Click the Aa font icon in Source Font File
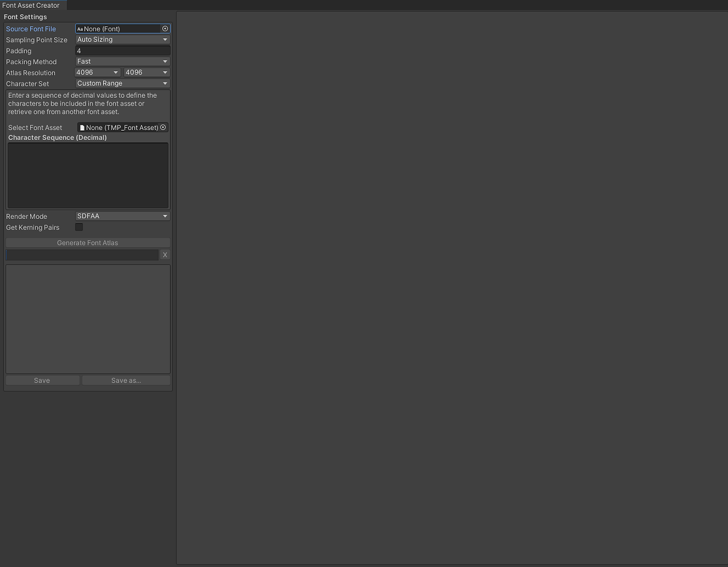Image resolution: width=728 pixels, height=567 pixels. [80, 28]
